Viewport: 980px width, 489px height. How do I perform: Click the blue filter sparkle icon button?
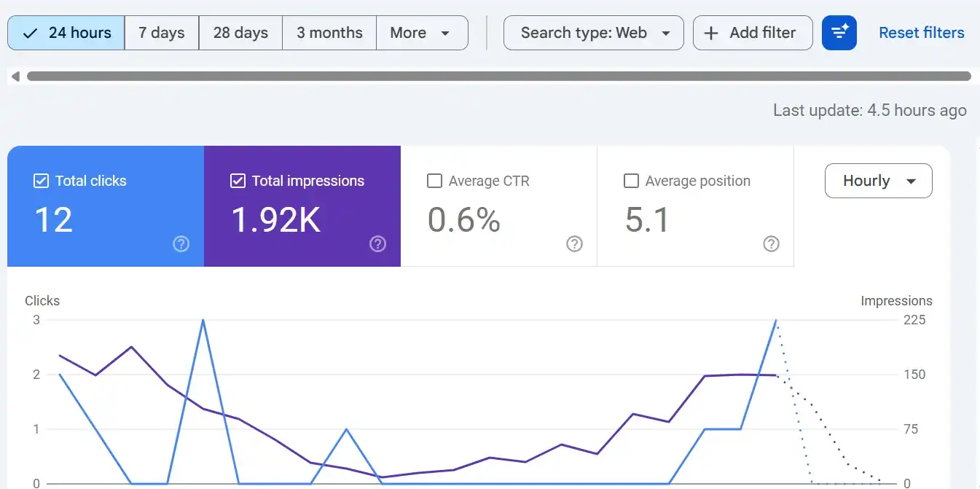839,33
